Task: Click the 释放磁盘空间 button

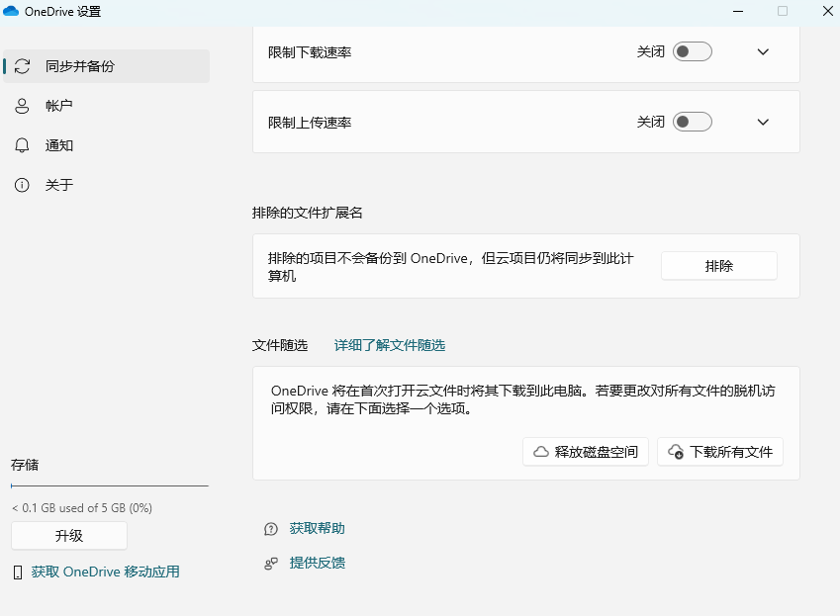Action: coord(586,452)
